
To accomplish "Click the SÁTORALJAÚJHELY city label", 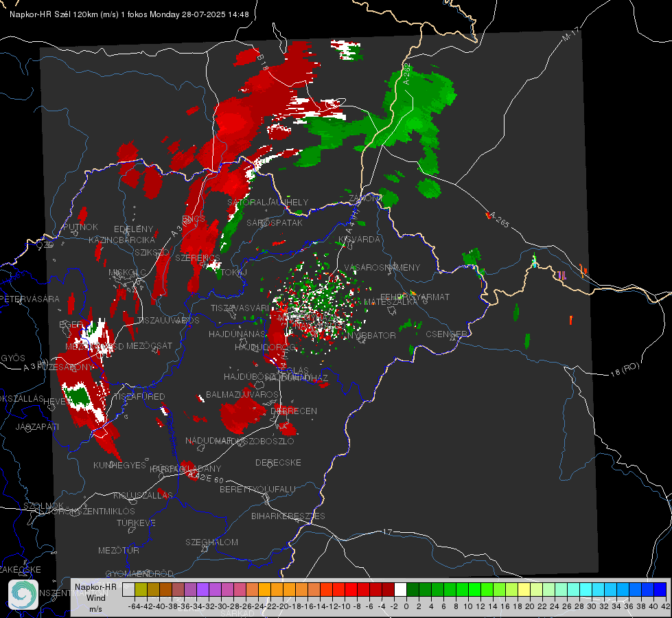I will click(x=268, y=202).
